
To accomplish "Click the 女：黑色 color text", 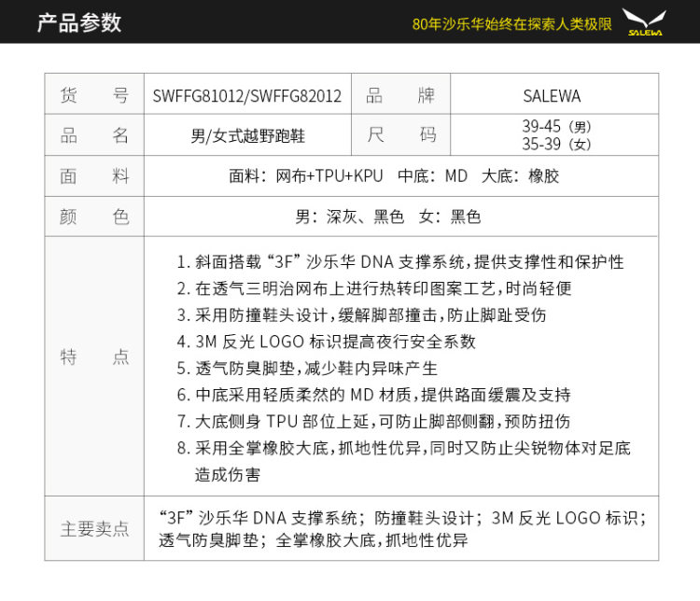I will (450, 217).
